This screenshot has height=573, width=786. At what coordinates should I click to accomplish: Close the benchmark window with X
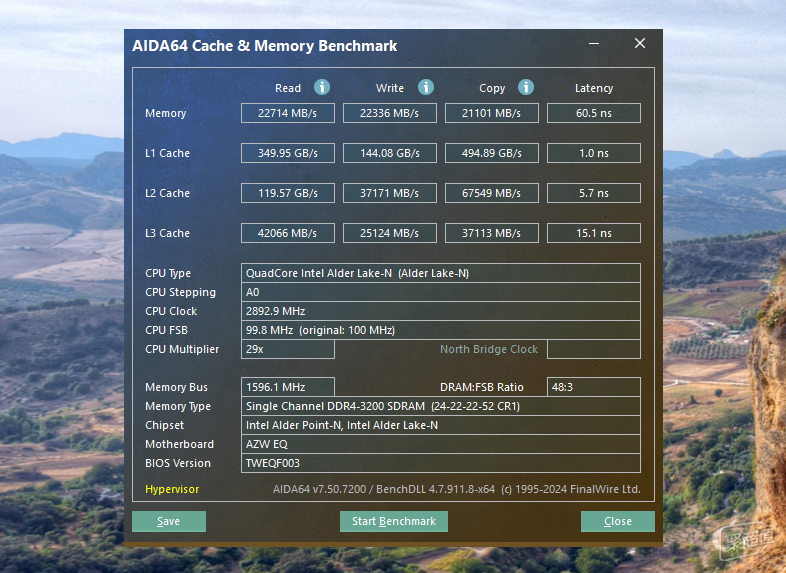pos(640,44)
